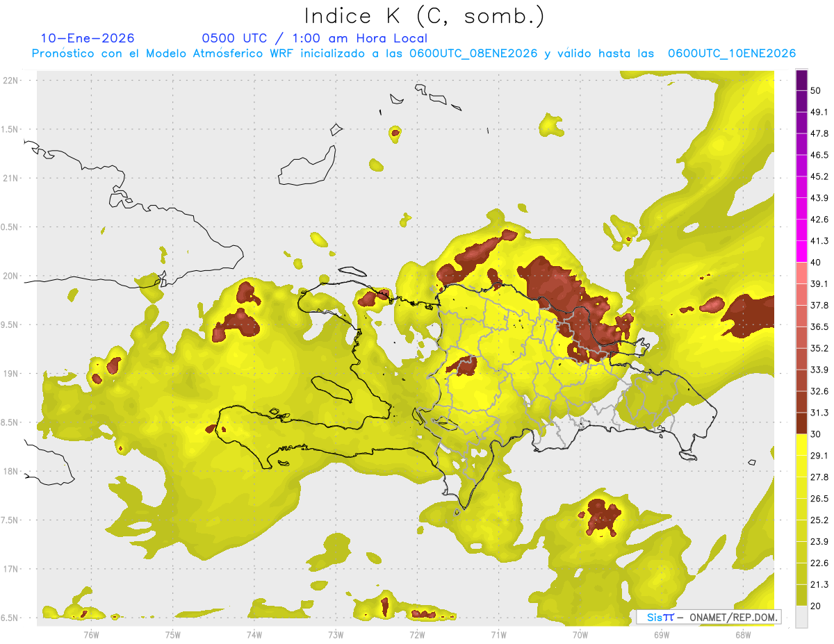The width and height of the screenshot is (834, 644).
Task: Pick the magenta colorbar swatch between 41.3 and 42.6
Action: click(801, 231)
